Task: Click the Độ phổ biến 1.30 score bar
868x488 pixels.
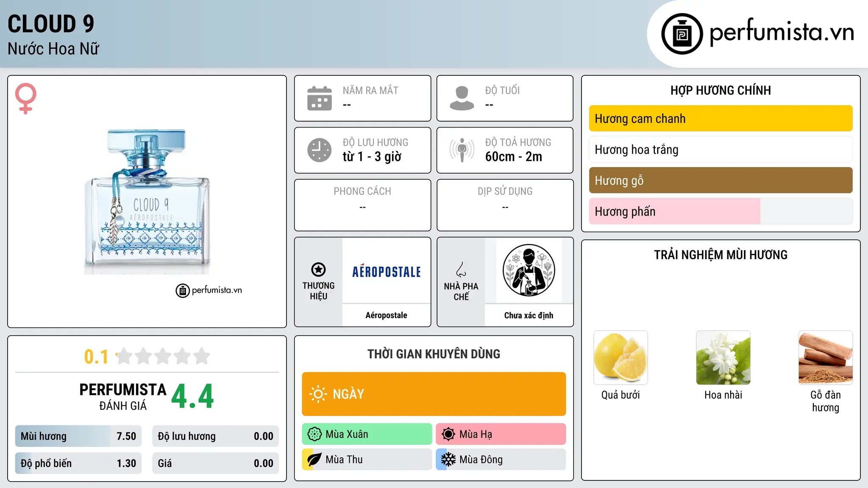Action: pyautogui.click(x=78, y=463)
